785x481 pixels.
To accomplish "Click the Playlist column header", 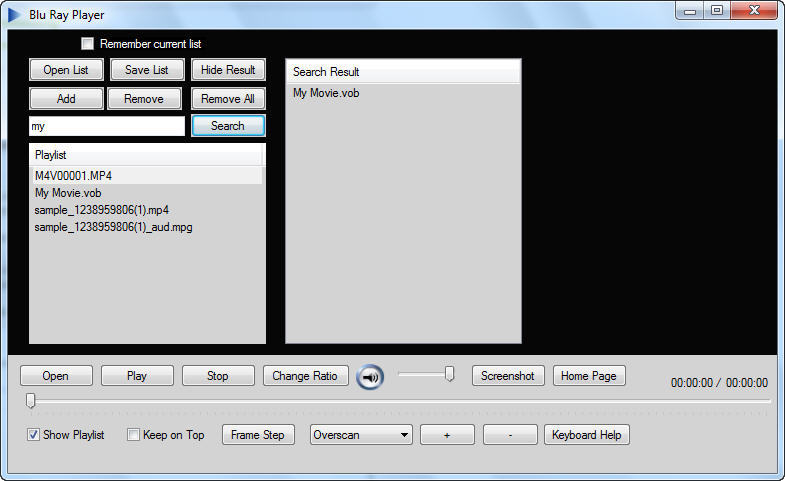I will (x=146, y=155).
